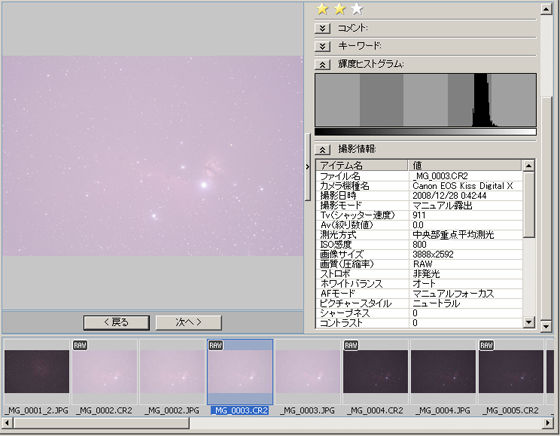Select thumbnail _MG_0003.JPG
This screenshot has width=560, height=436.
[x=308, y=371]
